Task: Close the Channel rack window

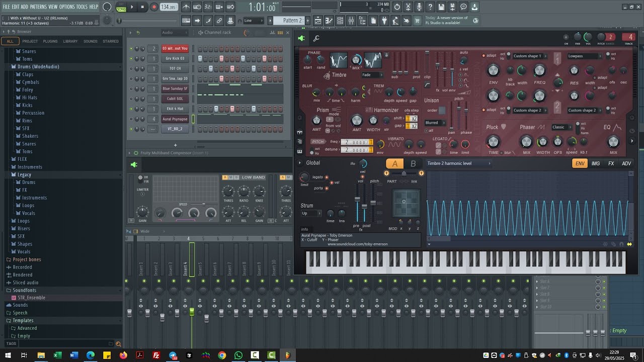Action: pyautogui.click(x=288, y=33)
